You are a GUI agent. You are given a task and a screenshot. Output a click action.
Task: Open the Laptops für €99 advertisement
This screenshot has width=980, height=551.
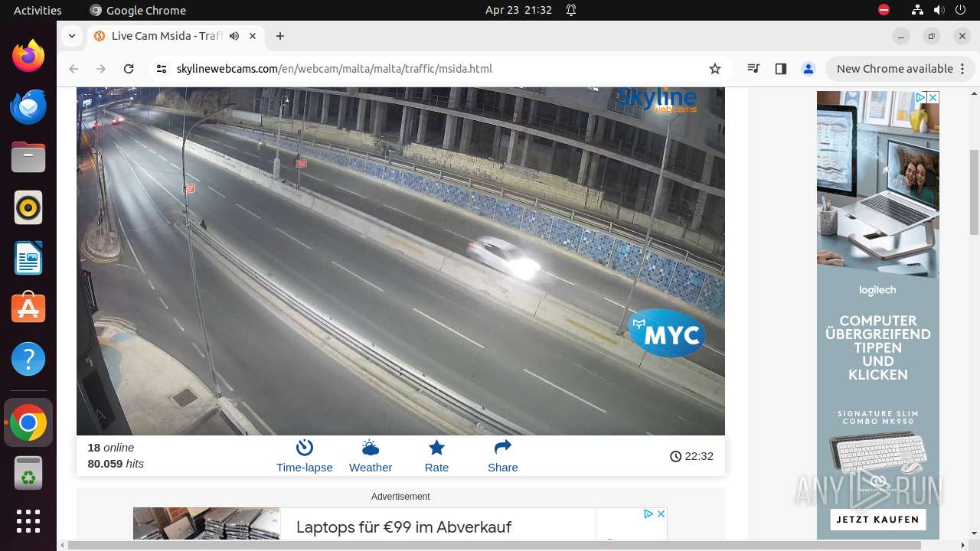tap(403, 527)
